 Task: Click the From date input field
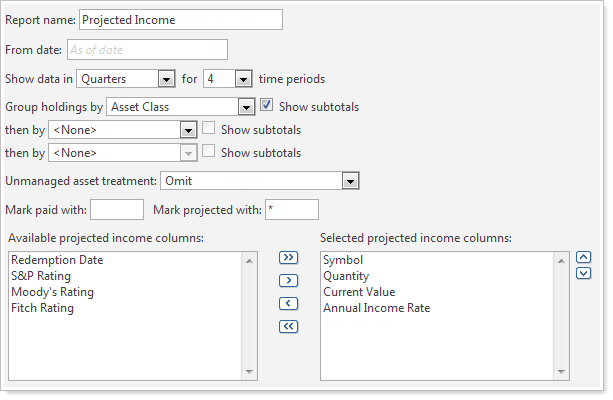pyautogui.click(x=147, y=49)
